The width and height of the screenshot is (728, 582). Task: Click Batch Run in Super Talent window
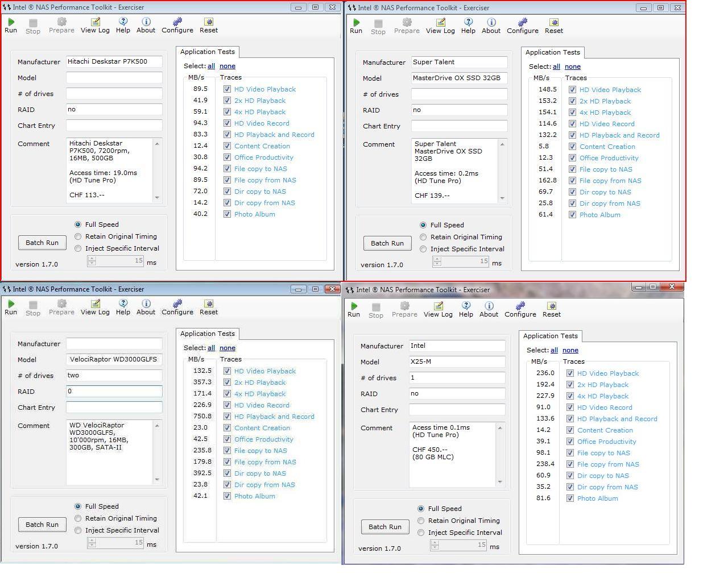tap(387, 243)
